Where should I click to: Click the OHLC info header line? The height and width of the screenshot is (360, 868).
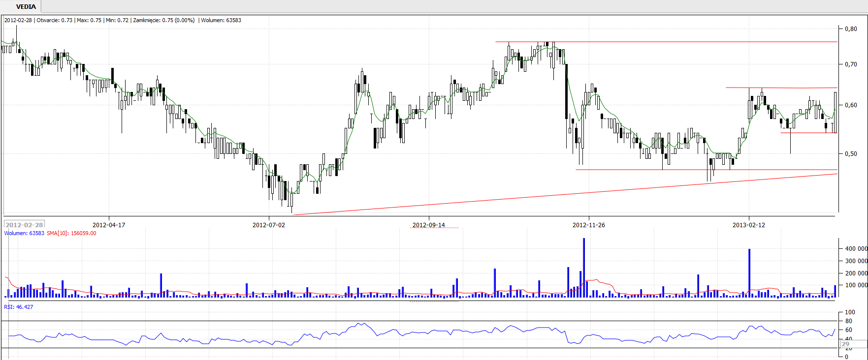[123, 20]
